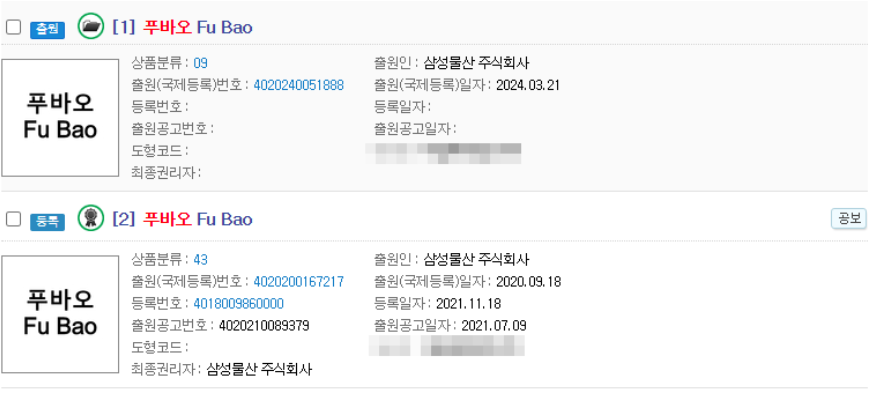Click application number 4020240051888
Screen dimensions: 886x394
pyautogui.click(x=298, y=85)
